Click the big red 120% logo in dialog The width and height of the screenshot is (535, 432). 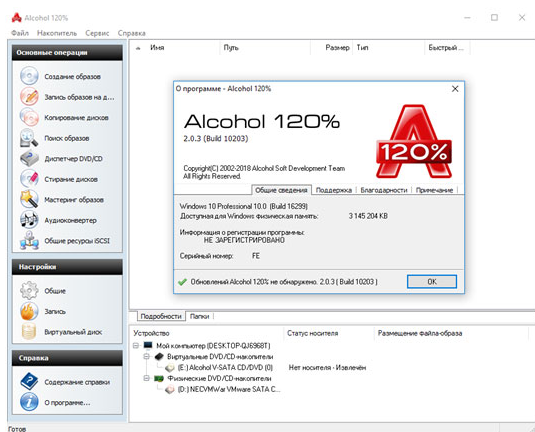pyautogui.click(x=414, y=141)
